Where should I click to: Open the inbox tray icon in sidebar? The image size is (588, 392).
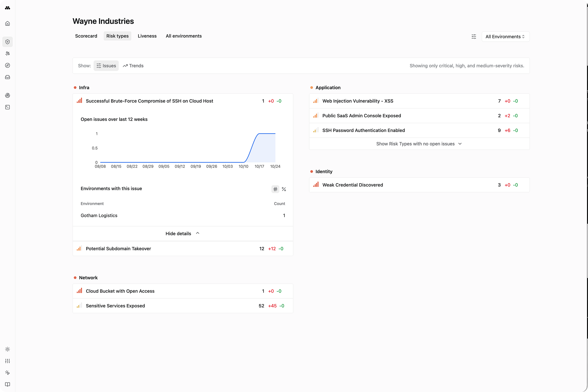[8, 77]
